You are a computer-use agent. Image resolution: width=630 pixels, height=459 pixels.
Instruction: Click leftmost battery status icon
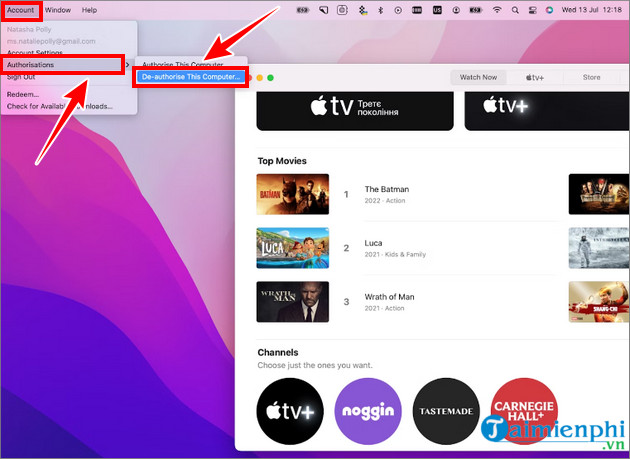click(303, 10)
